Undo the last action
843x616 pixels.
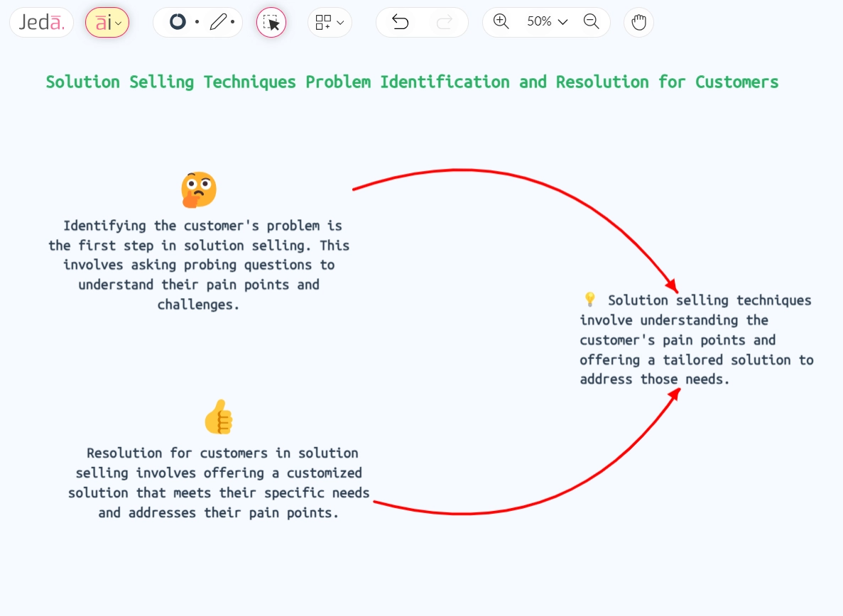coord(400,22)
